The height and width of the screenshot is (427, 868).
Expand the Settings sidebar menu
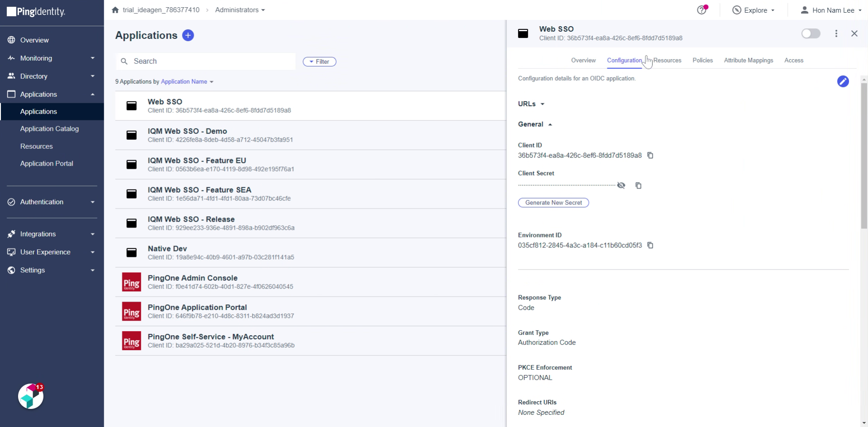click(52, 270)
